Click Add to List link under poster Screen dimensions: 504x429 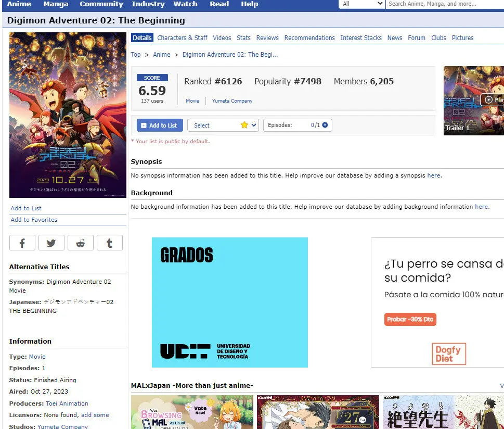26,208
